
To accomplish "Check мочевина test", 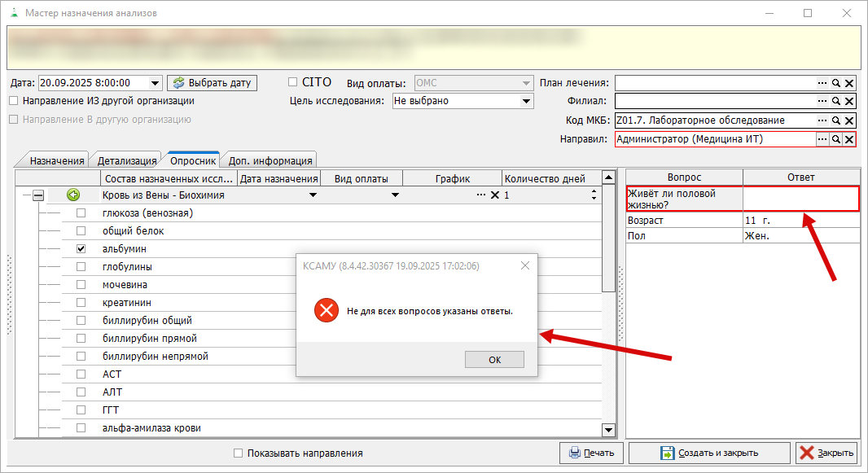I will point(81,284).
